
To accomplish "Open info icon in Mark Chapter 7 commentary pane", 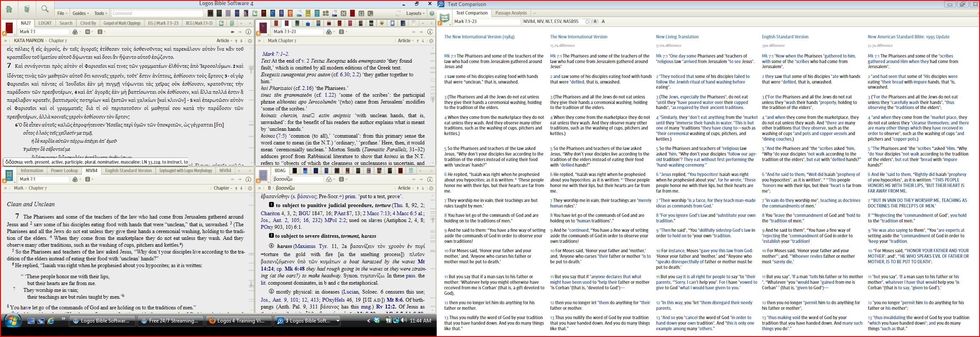I will click(x=429, y=32).
